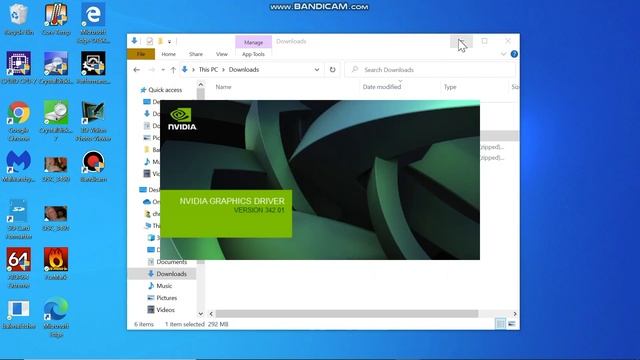Click the Search Downloads field
This screenshot has width=640, height=360.
click(x=430, y=70)
